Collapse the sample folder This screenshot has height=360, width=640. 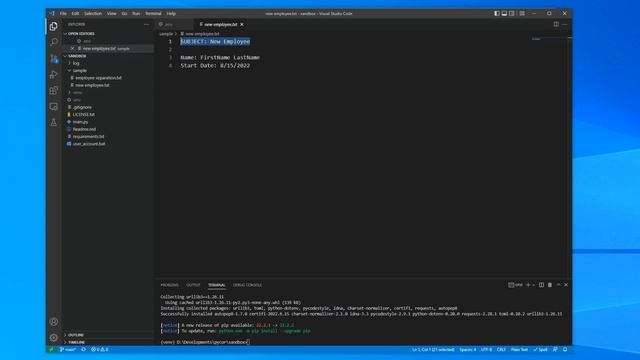(x=80, y=71)
